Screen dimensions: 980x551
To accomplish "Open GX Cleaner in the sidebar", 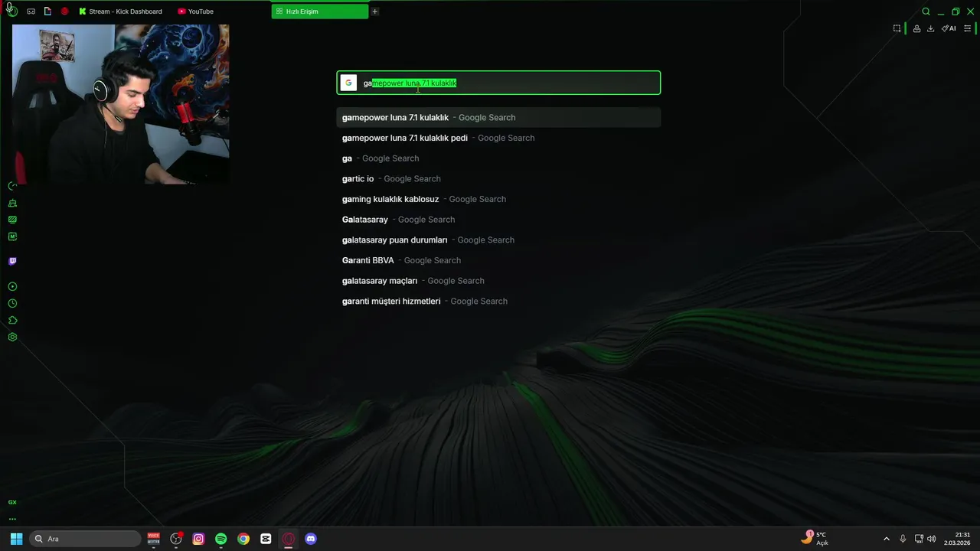I will 12,203.
